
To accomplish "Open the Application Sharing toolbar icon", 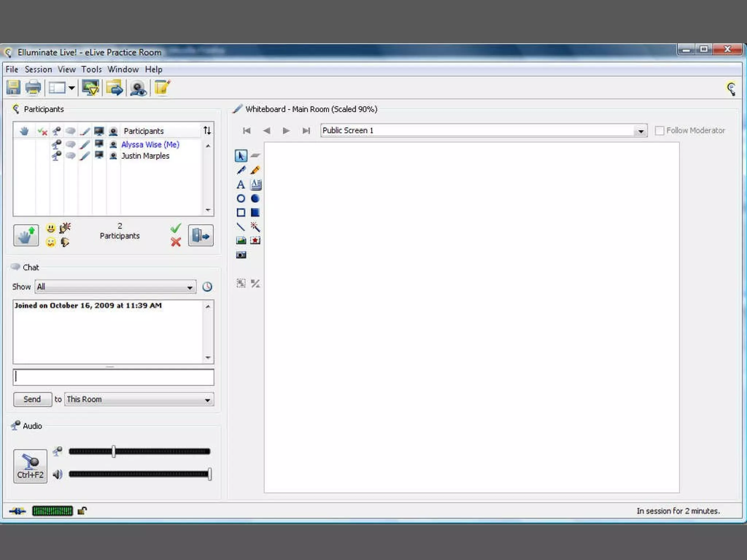I will point(90,88).
